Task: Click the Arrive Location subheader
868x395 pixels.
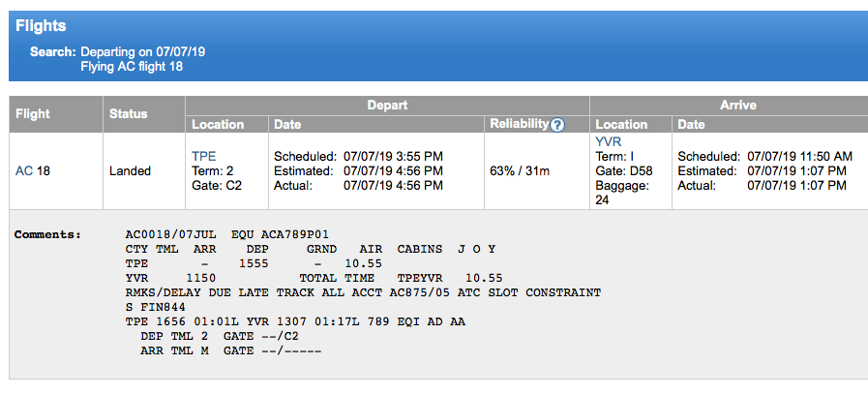Action: tap(621, 125)
